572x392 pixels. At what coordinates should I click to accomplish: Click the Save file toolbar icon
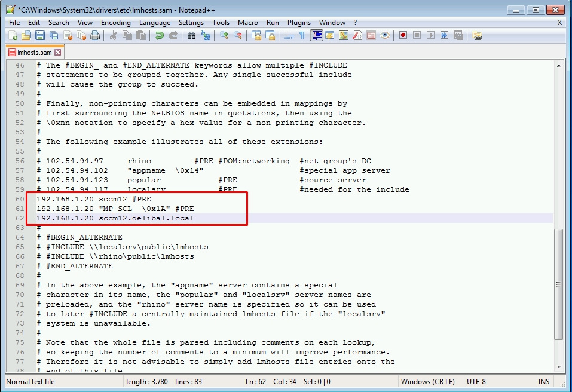coord(41,36)
